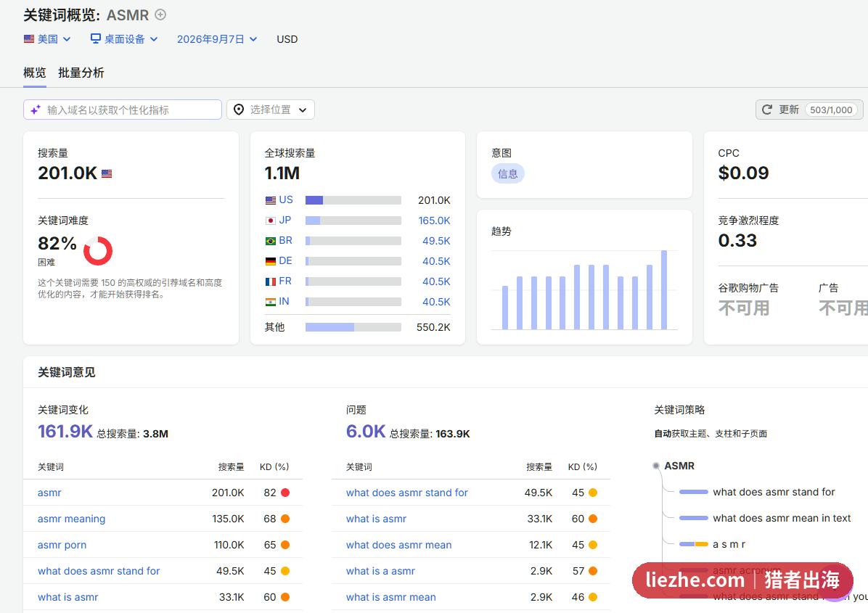The image size is (868, 613).
Task: Click the location pin icon
Action: (239, 110)
